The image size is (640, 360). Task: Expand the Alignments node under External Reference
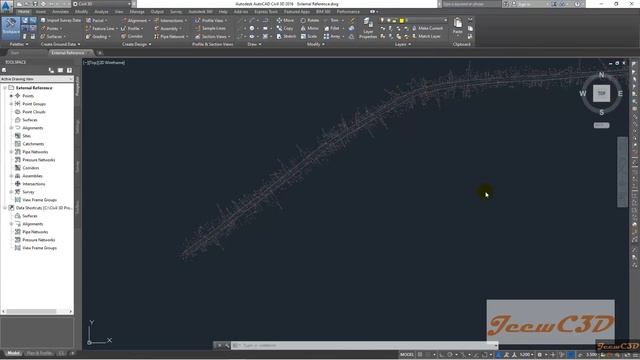(x=11, y=128)
